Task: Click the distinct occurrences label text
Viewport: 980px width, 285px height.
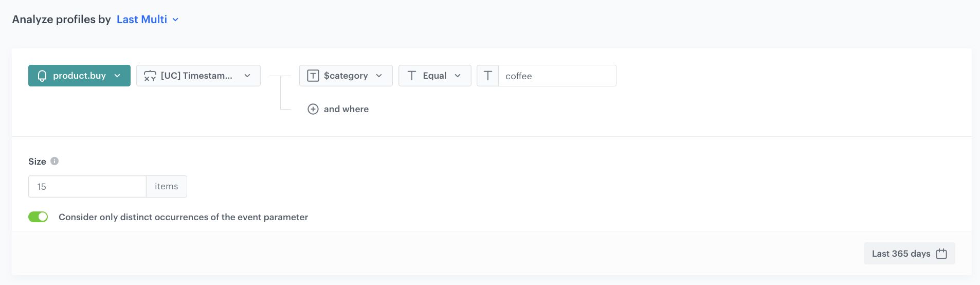Action: pos(183,217)
